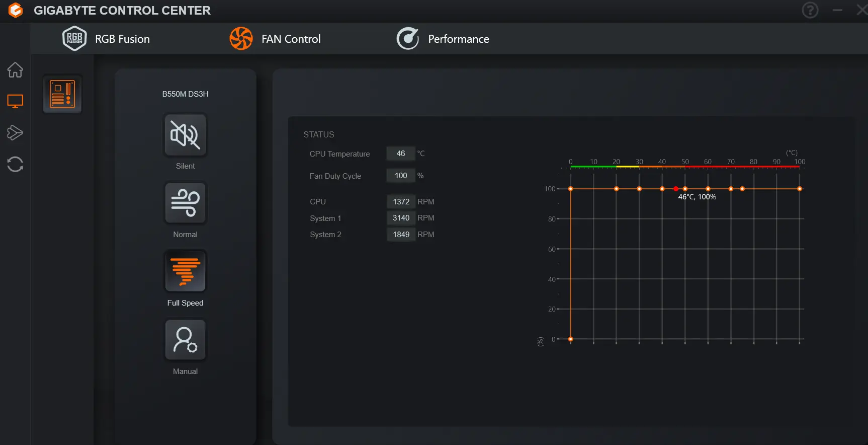Select the curve point at 60°C

coord(708,189)
